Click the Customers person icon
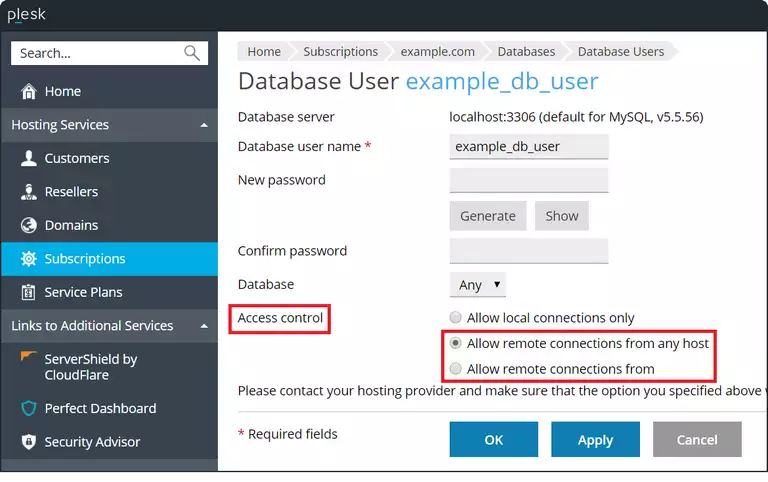Image resolution: width=768 pixels, height=482 pixels. 28,158
